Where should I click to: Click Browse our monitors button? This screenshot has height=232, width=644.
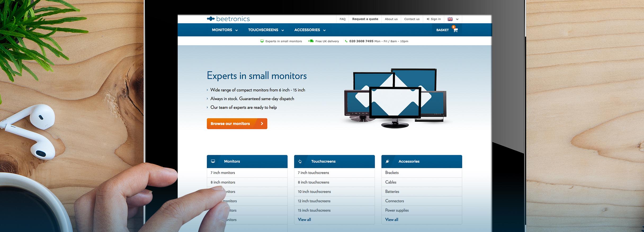coord(237,124)
